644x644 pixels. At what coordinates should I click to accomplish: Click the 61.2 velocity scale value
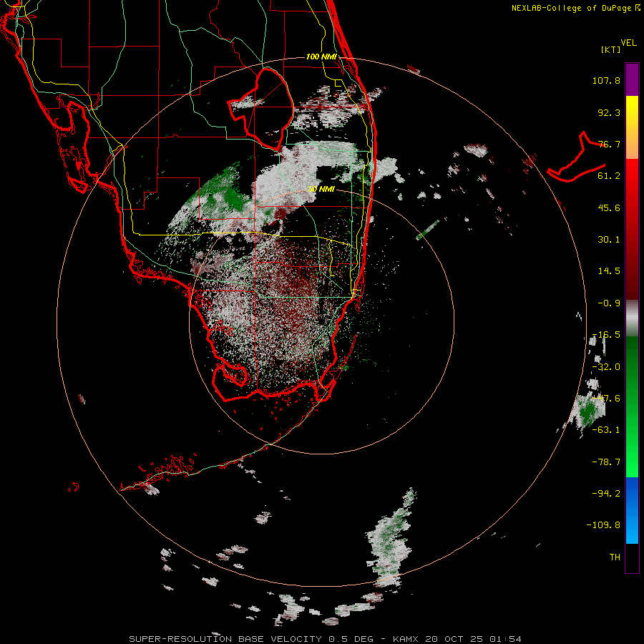[x=609, y=176]
